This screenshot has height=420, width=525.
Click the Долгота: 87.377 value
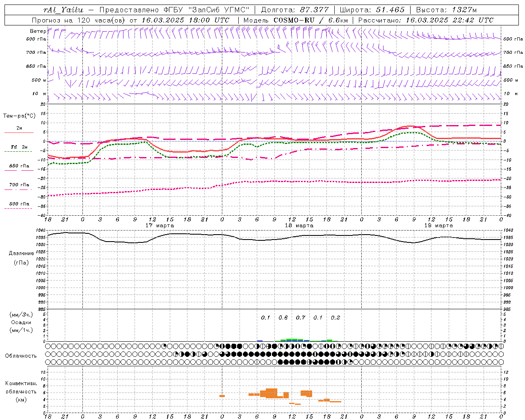point(294,10)
